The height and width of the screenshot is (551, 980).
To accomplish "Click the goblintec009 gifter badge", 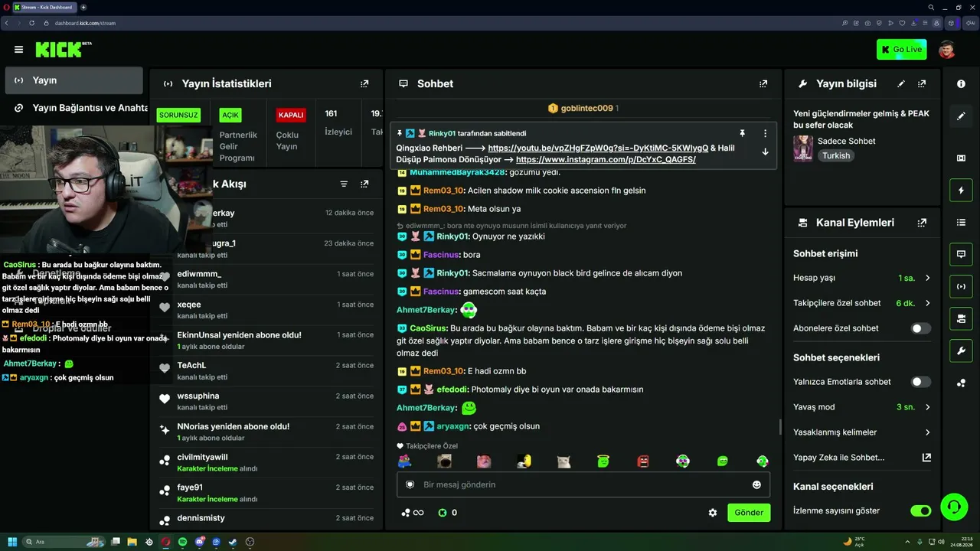I will coord(583,109).
